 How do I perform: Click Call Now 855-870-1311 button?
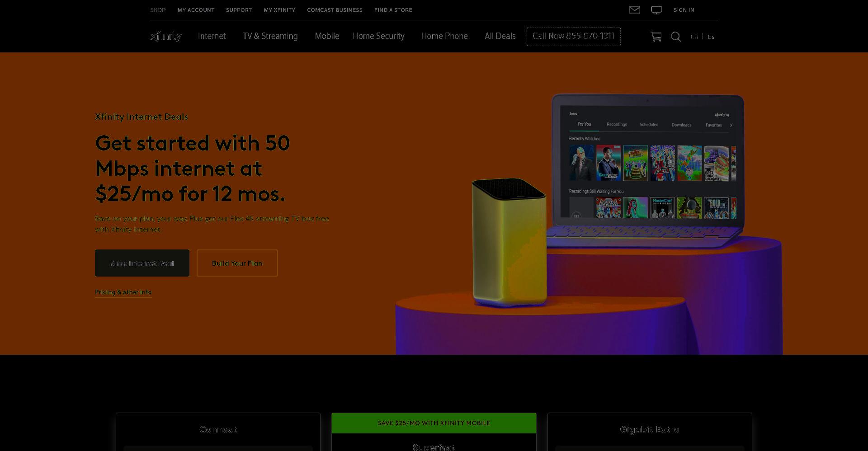pos(573,37)
